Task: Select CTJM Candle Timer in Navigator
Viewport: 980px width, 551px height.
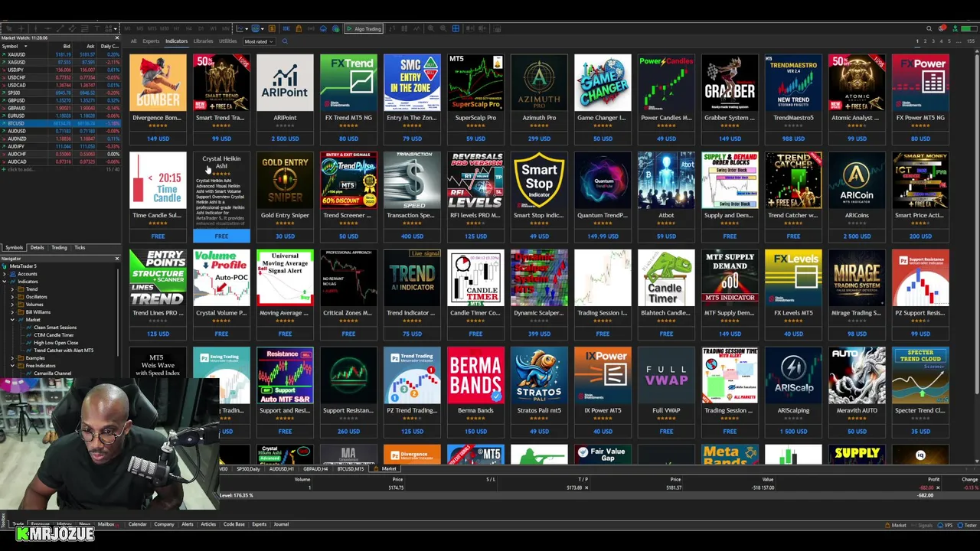Action: click(54, 335)
